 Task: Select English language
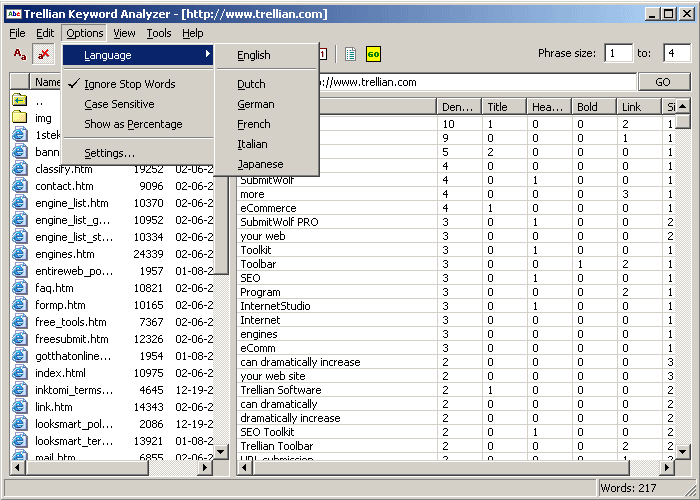click(x=267, y=55)
